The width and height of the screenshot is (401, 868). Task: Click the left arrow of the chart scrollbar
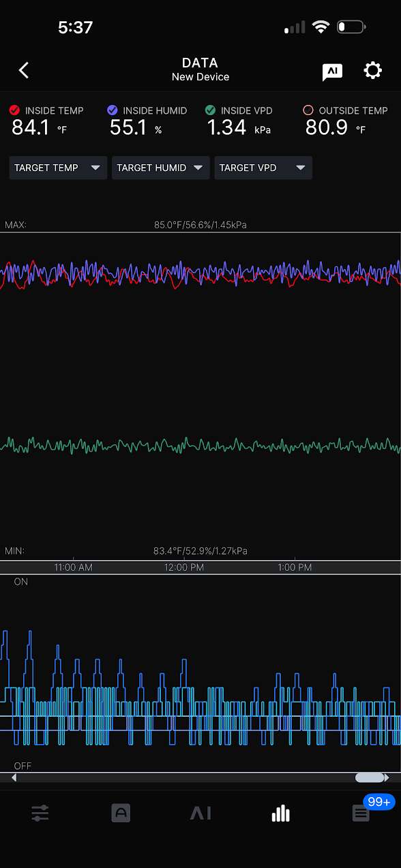(x=14, y=777)
